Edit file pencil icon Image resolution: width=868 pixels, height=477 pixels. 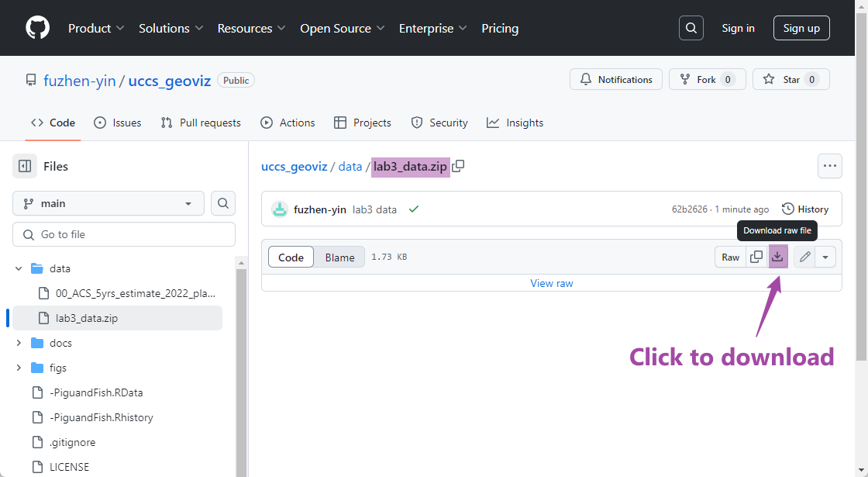(x=805, y=257)
